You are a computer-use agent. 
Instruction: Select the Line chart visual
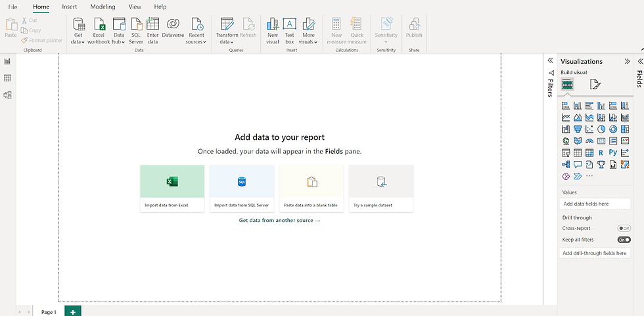pos(566,118)
